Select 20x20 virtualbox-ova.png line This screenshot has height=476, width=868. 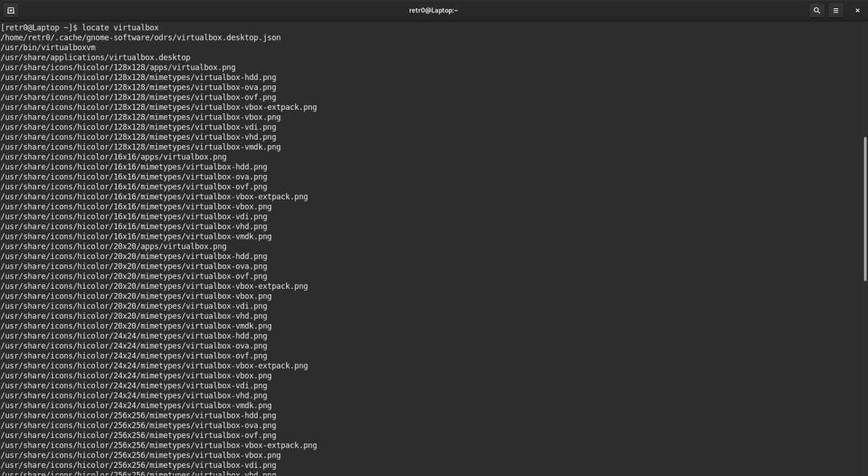coord(134,266)
